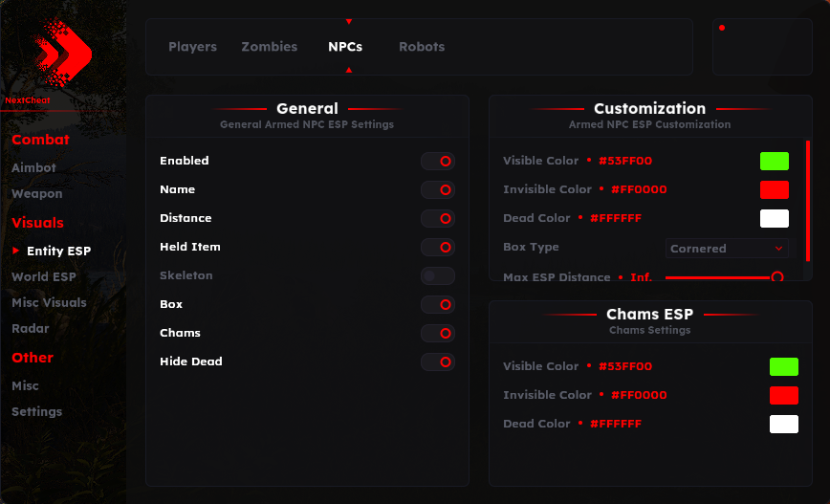The height and width of the screenshot is (504, 830).
Task: Turn on Skeleton ESP toggle
Action: click(438, 275)
